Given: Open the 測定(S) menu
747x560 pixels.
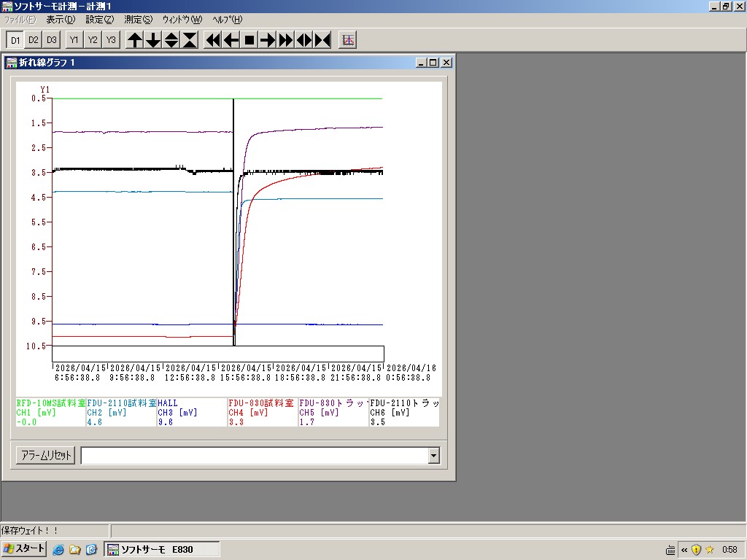Looking at the screenshot, I should pos(138,20).
